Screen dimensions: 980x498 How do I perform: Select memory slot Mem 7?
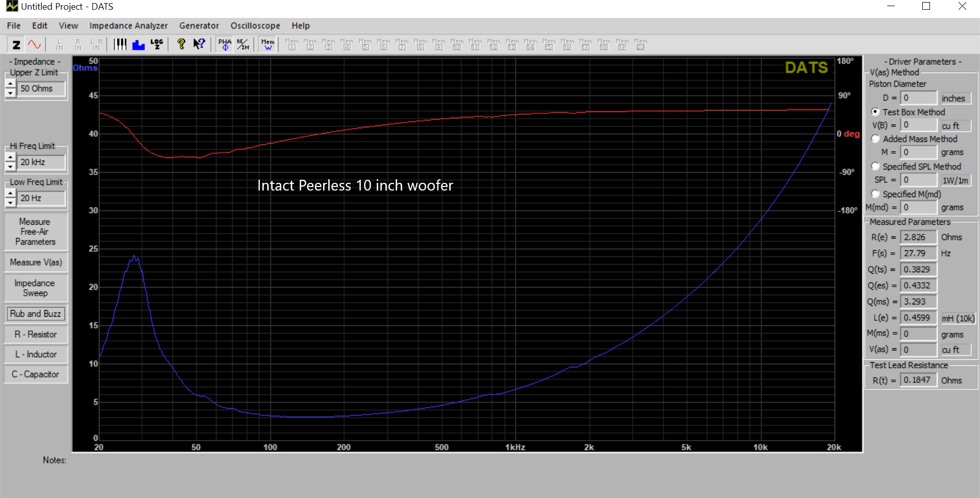[x=402, y=44]
